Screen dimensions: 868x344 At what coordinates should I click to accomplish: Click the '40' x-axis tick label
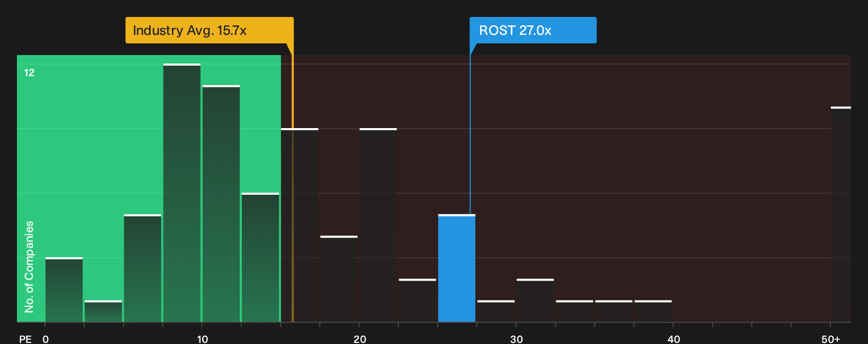click(x=673, y=339)
